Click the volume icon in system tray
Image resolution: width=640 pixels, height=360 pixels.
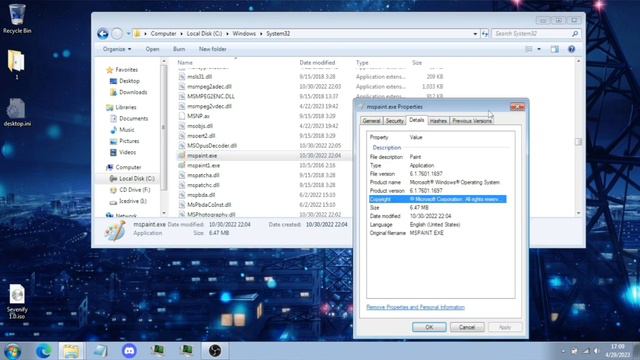(596, 351)
